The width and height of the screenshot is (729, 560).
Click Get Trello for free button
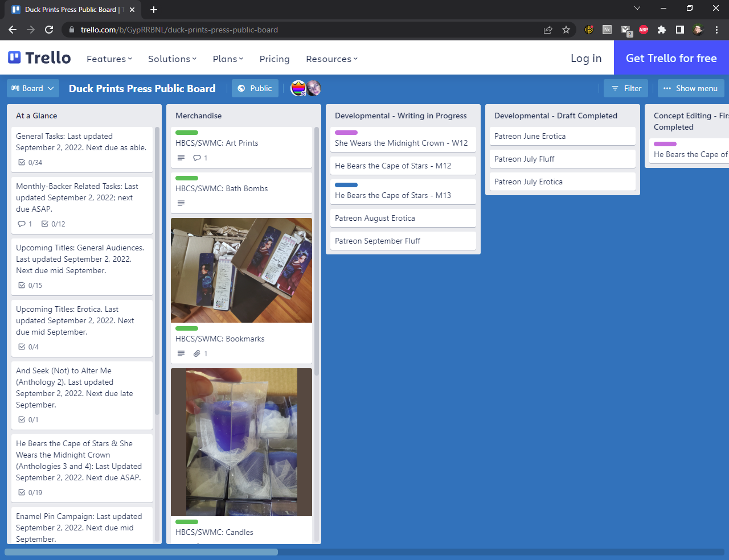[x=671, y=58]
